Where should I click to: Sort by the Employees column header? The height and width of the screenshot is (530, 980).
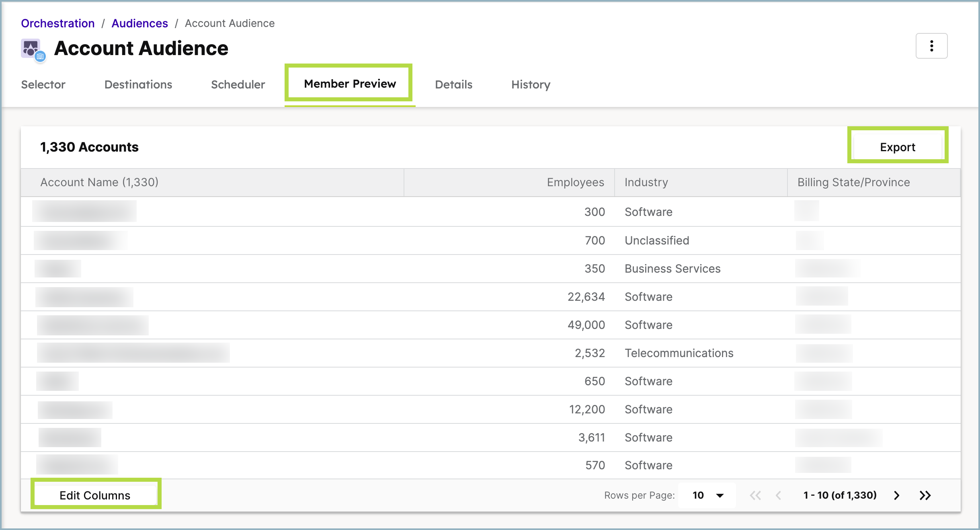509,182
